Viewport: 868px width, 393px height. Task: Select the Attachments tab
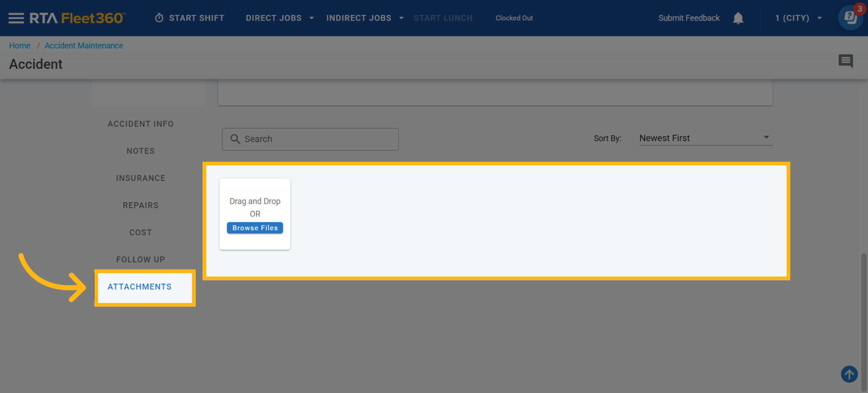140,287
